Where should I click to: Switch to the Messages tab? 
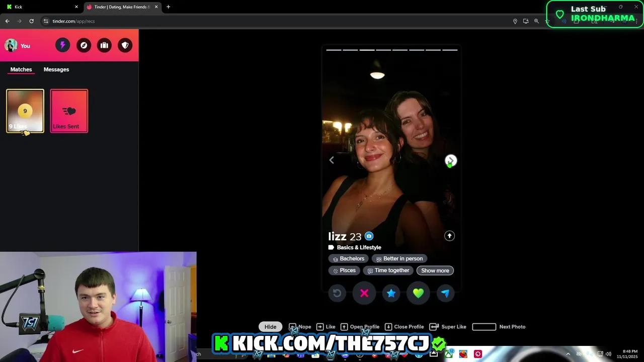tap(56, 69)
